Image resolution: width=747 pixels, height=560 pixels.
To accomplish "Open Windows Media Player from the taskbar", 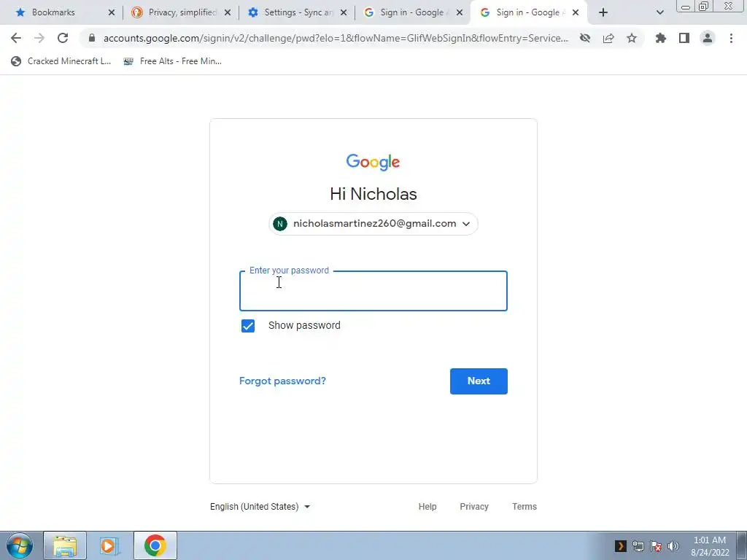I will coord(109,545).
